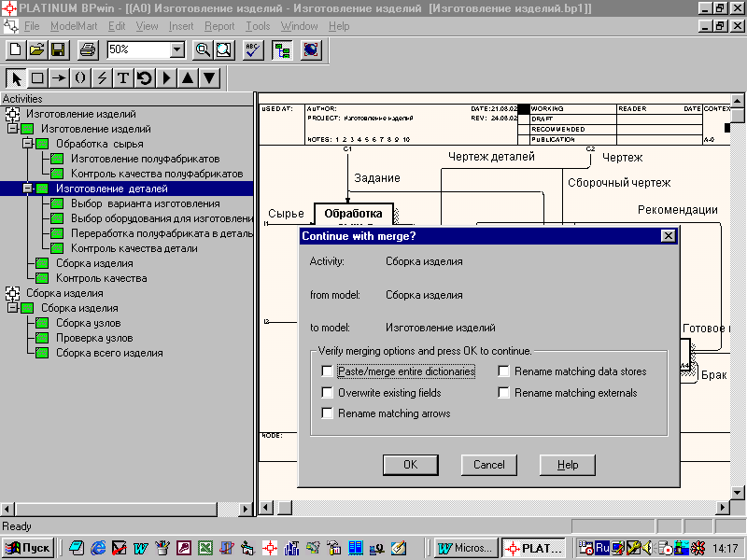Open the ModelMart menu
The image size is (747, 560).
point(74,26)
